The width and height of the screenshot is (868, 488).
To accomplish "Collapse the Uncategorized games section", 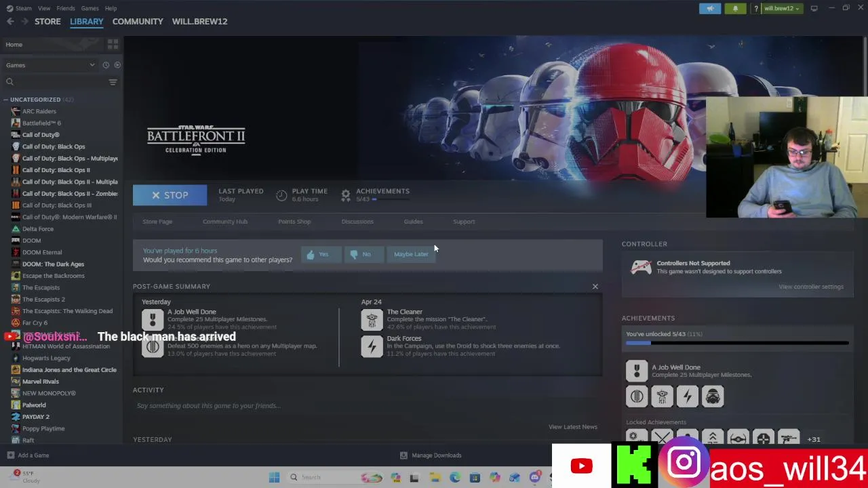I will tap(5, 100).
